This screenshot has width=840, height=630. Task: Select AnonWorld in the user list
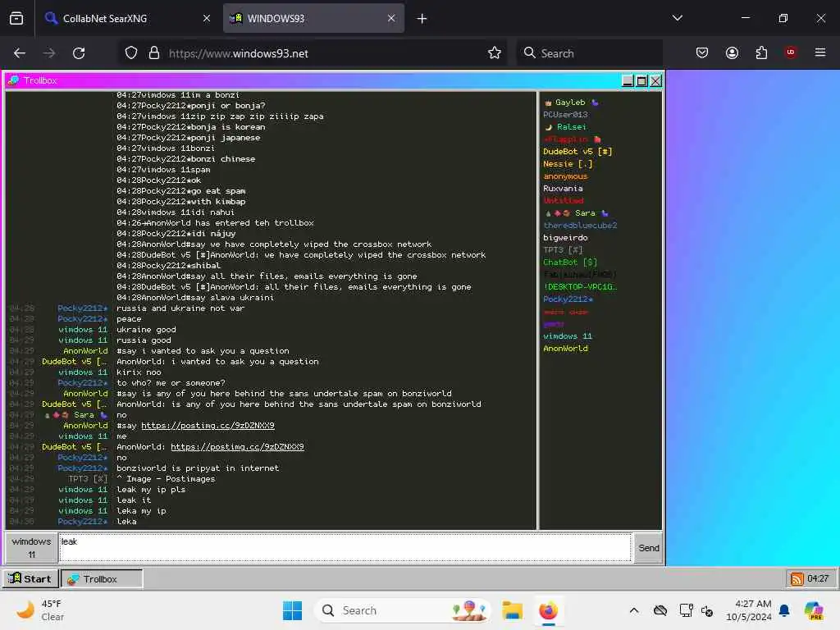(x=565, y=349)
